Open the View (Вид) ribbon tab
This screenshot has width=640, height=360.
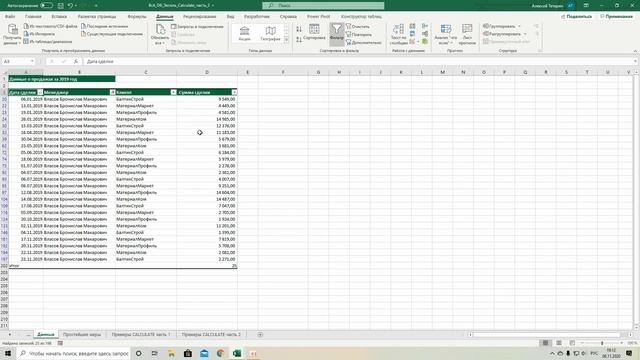click(x=231, y=17)
